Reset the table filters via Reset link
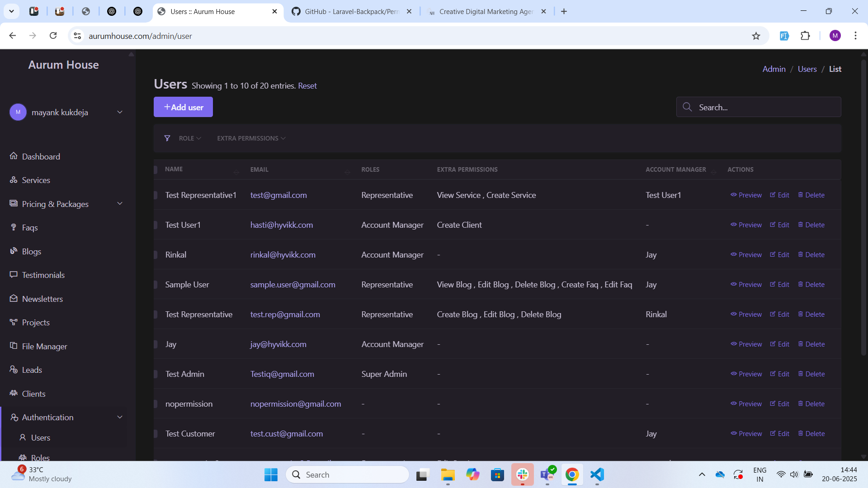868x488 pixels. pos(307,86)
